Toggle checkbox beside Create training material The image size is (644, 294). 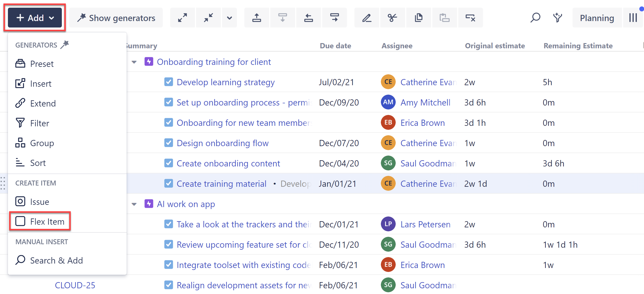click(x=168, y=184)
